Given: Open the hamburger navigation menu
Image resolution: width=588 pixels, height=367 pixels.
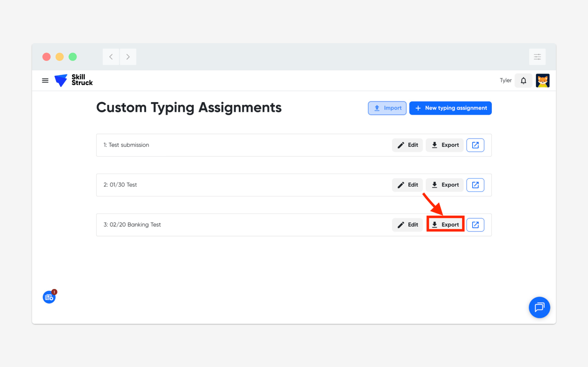Looking at the screenshot, I should [45, 81].
